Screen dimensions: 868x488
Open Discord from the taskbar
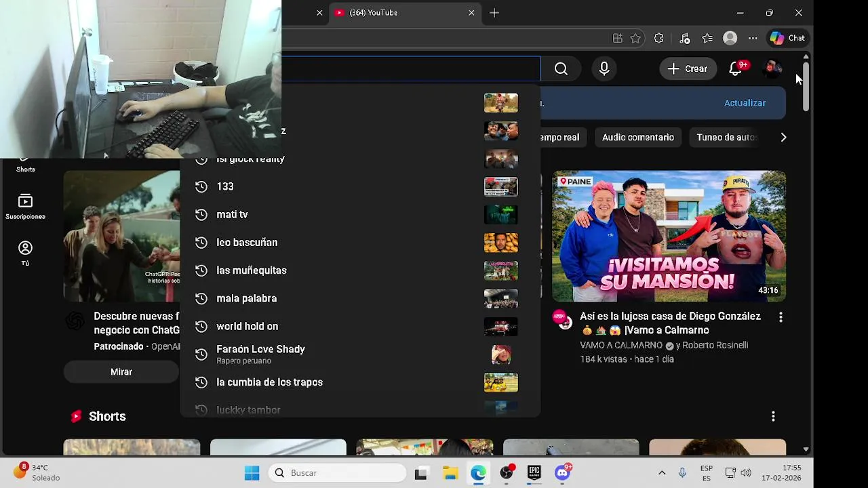(563, 473)
